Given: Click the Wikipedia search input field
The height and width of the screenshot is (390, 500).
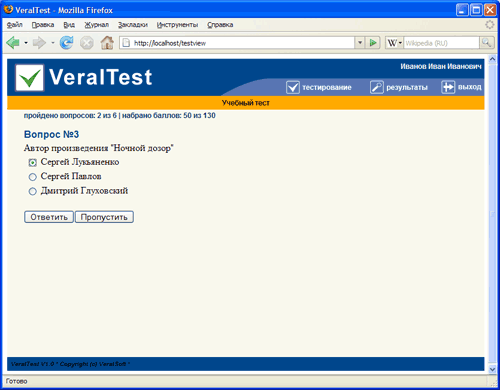Looking at the screenshot, I should [441, 43].
